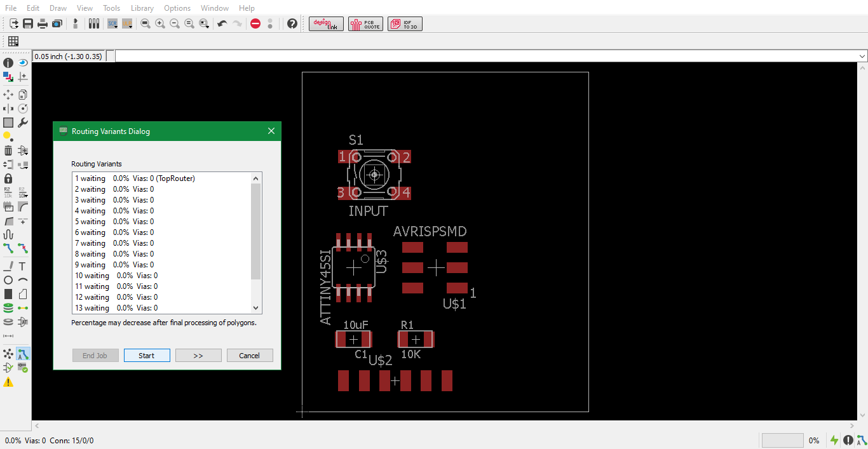Select the Ripup tool

tap(23, 248)
